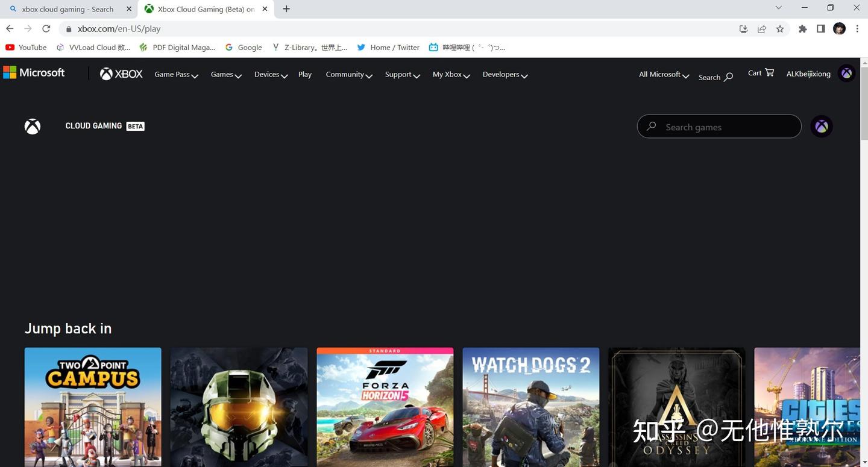
Task: Open Two Point Campus game tile
Action: point(93,407)
